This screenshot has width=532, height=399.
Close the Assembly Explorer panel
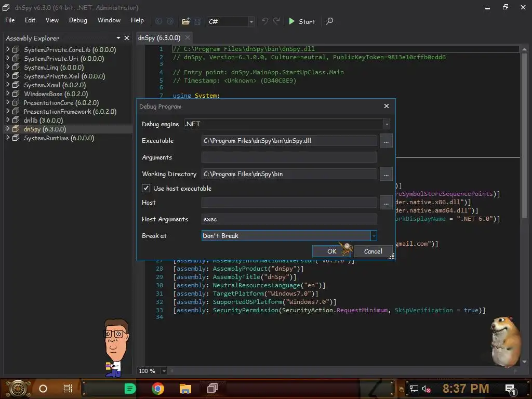pos(127,38)
